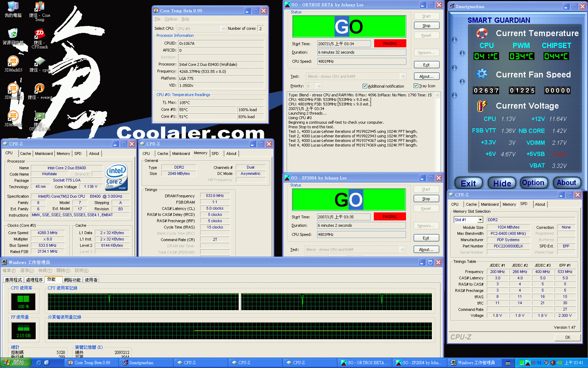
Task: Open the Help menu in Core Temp
Action: point(185,19)
